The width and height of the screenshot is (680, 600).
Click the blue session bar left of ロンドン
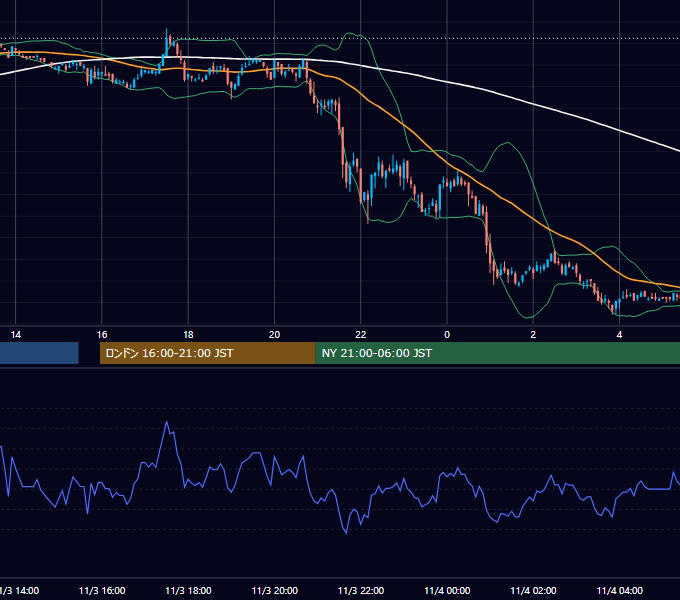(39, 353)
